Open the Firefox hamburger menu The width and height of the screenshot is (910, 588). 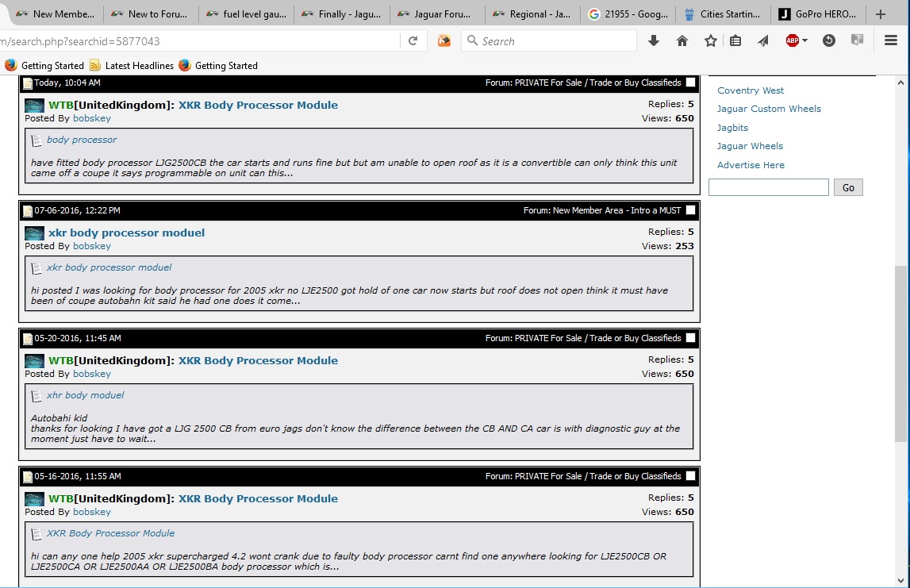point(890,41)
